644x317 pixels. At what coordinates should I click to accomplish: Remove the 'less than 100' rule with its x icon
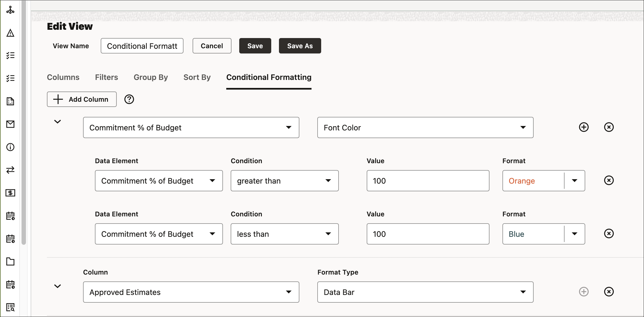coord(609,233)
